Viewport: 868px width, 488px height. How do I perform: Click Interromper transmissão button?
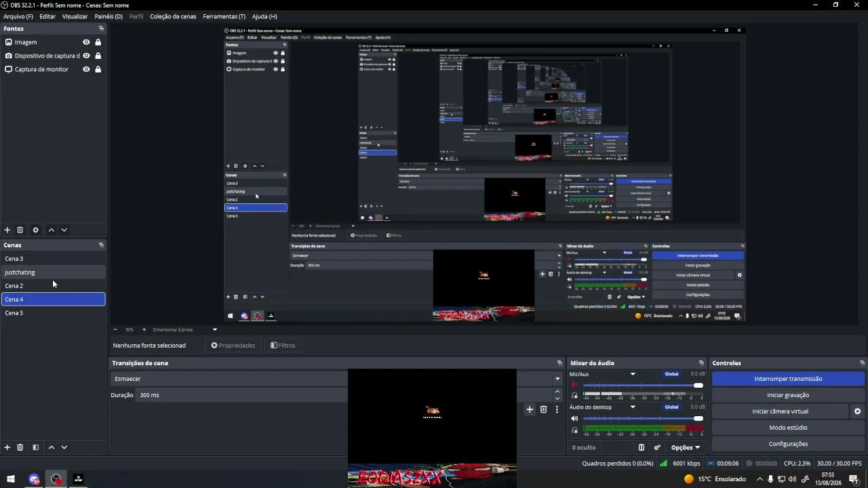(788, 379)
